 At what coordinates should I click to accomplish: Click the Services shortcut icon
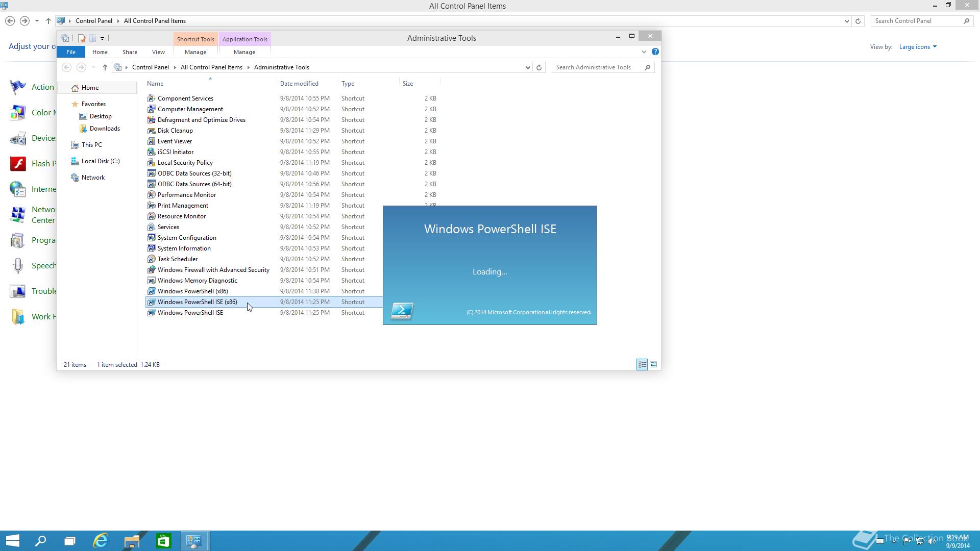coord(151,227)
